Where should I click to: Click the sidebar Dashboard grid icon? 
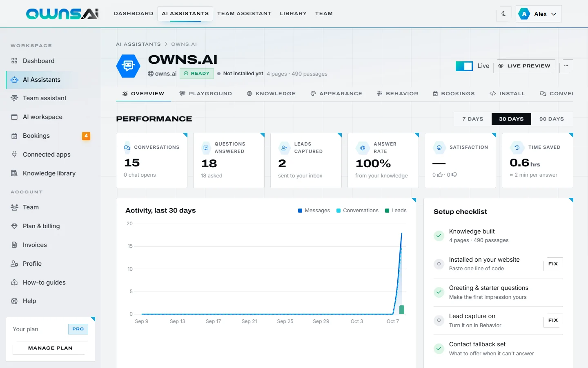click(x=14, y=61)
